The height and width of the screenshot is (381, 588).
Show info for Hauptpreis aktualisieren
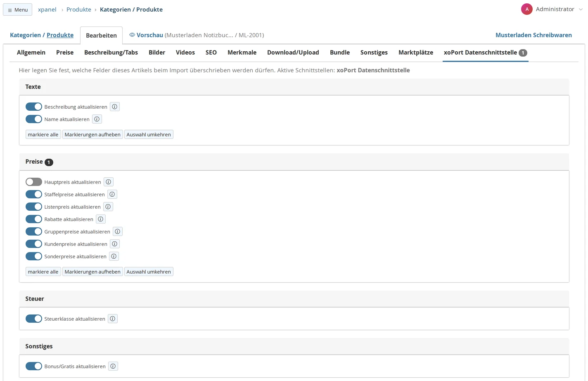[x=109, y=182]
